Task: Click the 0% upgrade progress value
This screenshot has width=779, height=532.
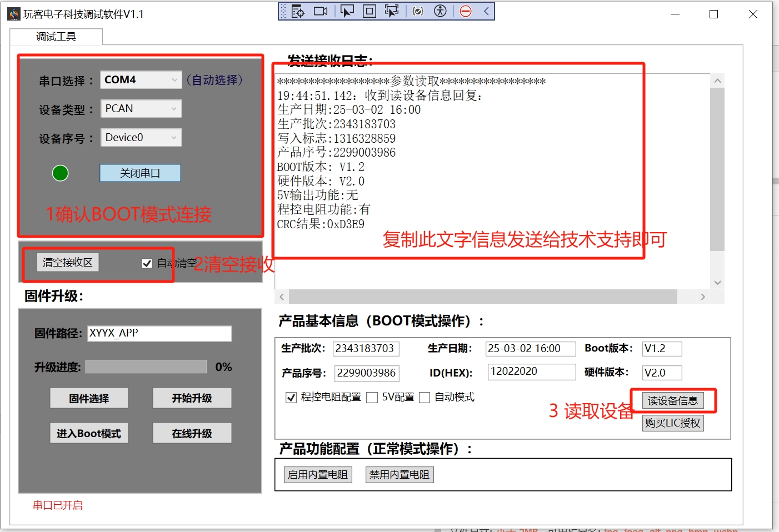Action: (223, 367)
